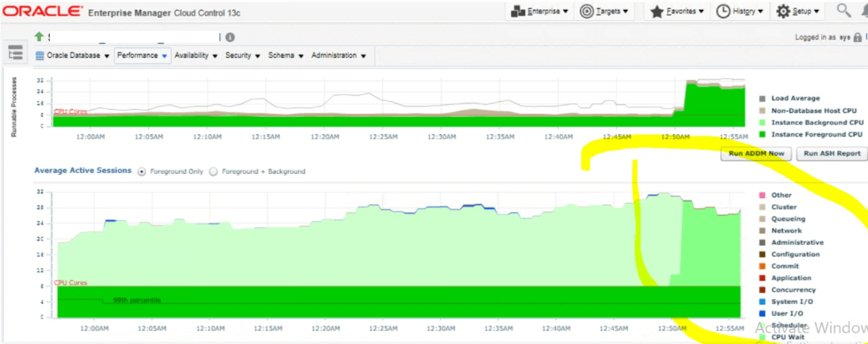
Task: Click the lock icon beside Logged in as
Action: [857, 38]
